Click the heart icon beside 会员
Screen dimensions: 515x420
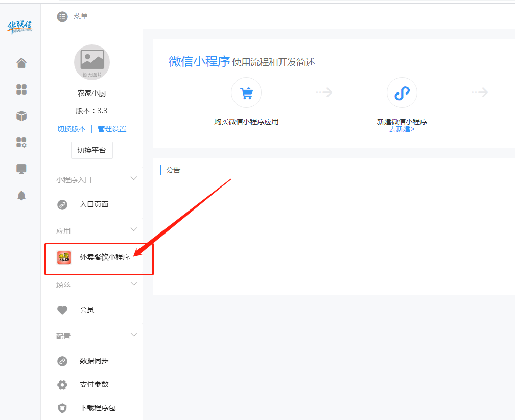(x=62, y=310)
